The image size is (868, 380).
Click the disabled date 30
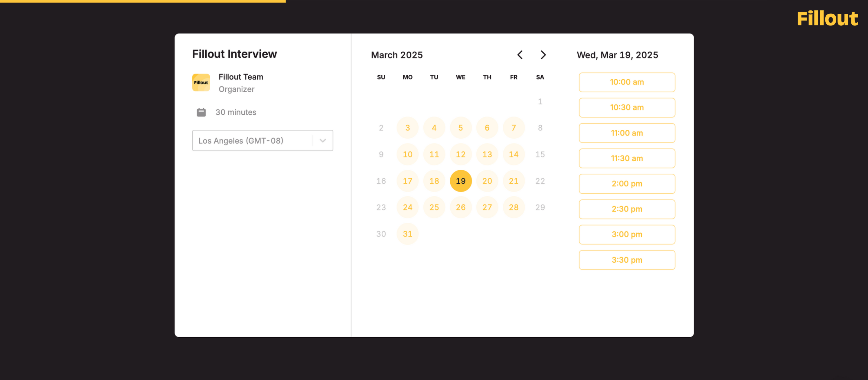tap(381, 234)
